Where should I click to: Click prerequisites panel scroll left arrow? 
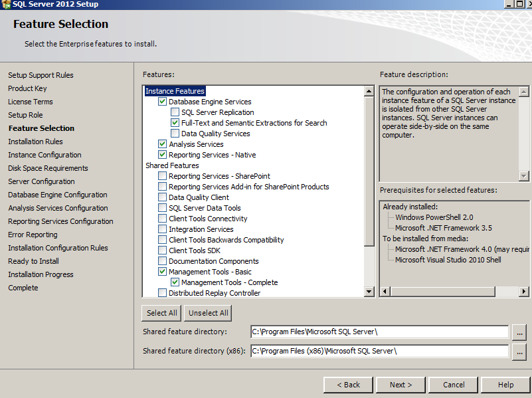(x=385, y=291)
